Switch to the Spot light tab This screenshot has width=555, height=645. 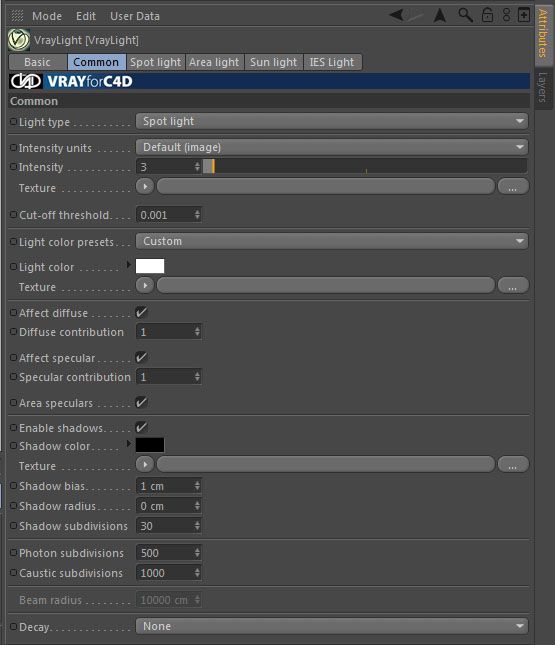tap(156, 62)
